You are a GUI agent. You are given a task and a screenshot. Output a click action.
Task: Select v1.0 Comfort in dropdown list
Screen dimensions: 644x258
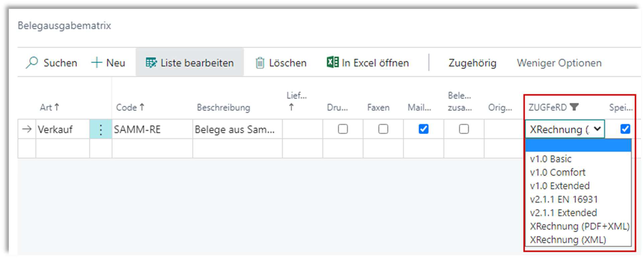(x=557, y=173)
